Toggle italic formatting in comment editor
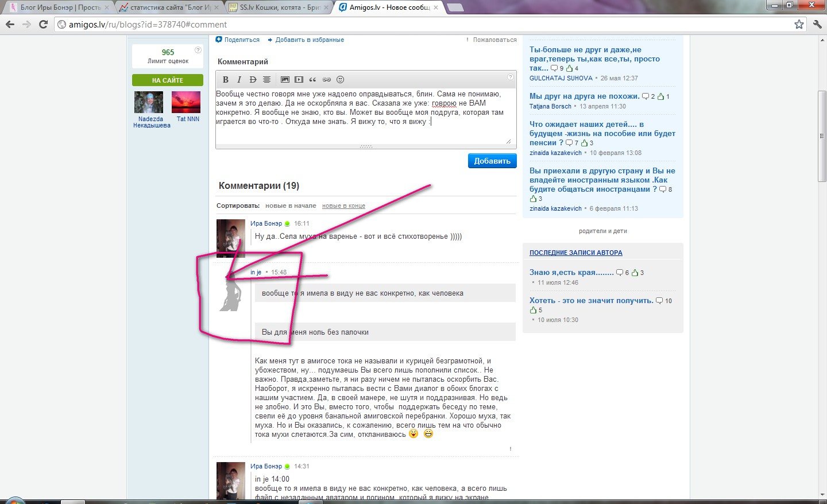This screenshot has height=504, width=827. 239,80
